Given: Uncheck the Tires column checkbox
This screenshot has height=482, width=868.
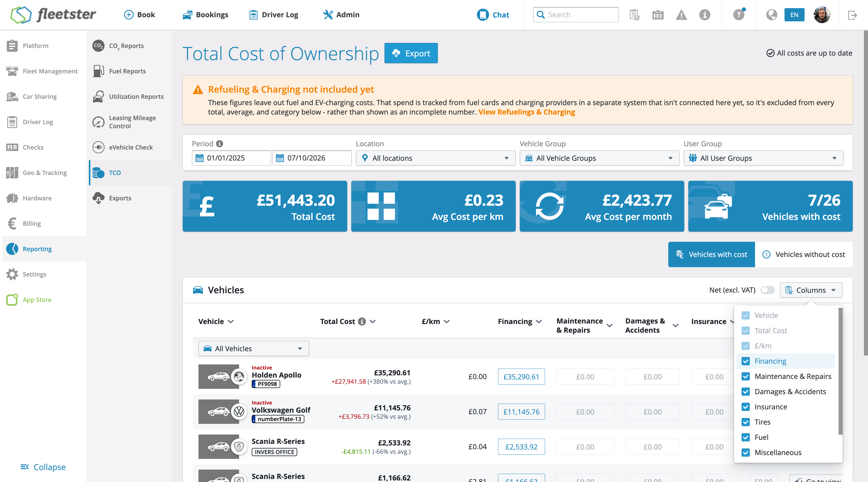Looking at the screenshot, I should (745, 422).
